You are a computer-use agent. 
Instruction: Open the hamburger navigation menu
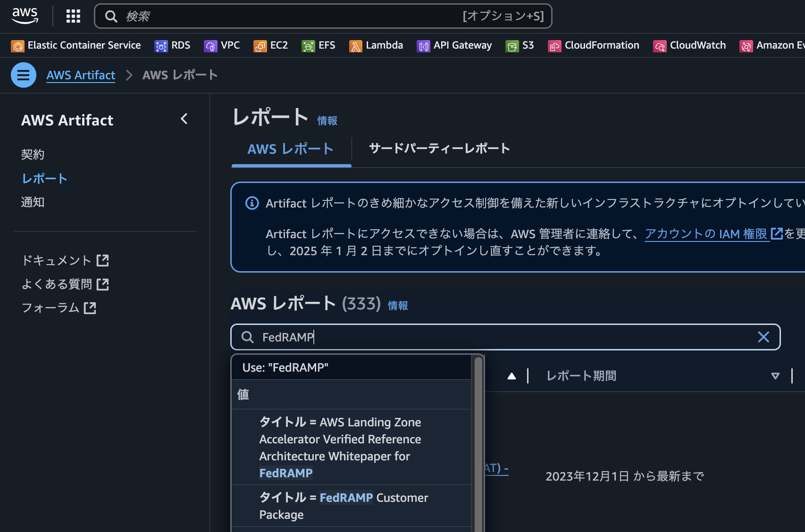23,75
